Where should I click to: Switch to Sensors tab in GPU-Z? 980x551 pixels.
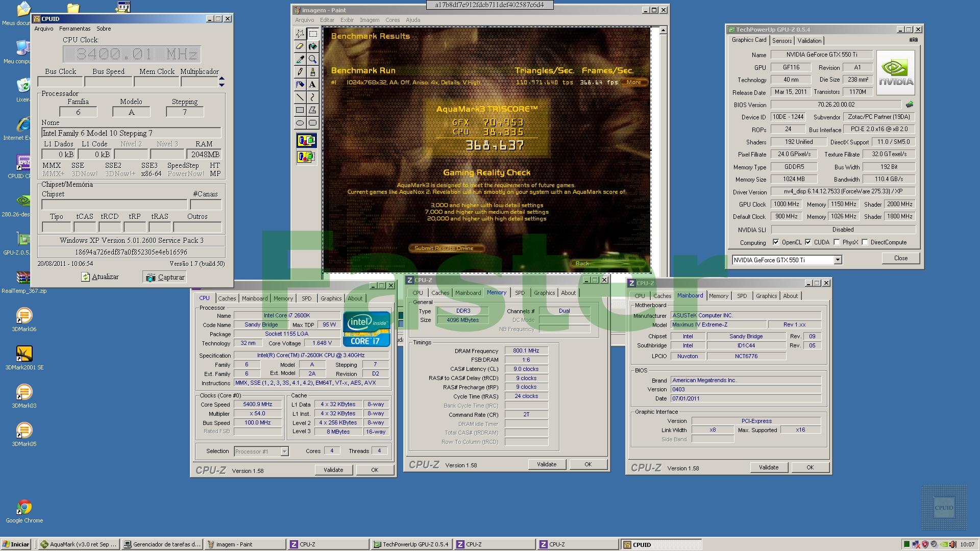[781, 41]
